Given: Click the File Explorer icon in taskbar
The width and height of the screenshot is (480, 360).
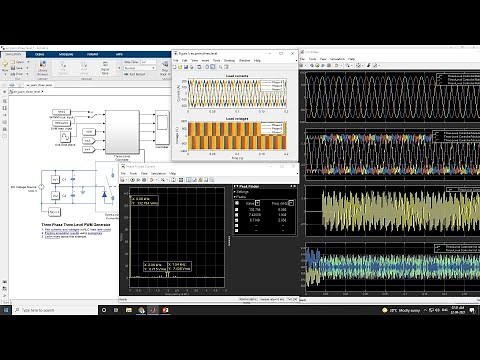Looking at the screenshot, I should [x=129, y=310].
